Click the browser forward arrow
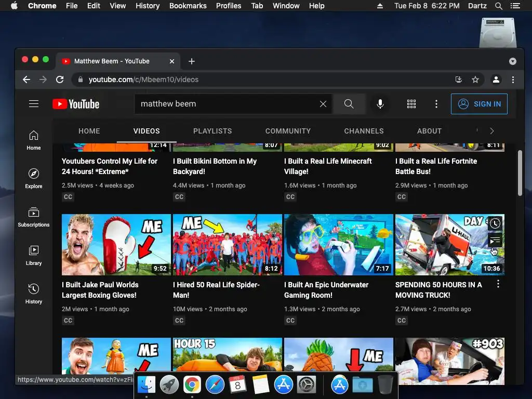The image size is (532, 399). click(x=43, y=79)
